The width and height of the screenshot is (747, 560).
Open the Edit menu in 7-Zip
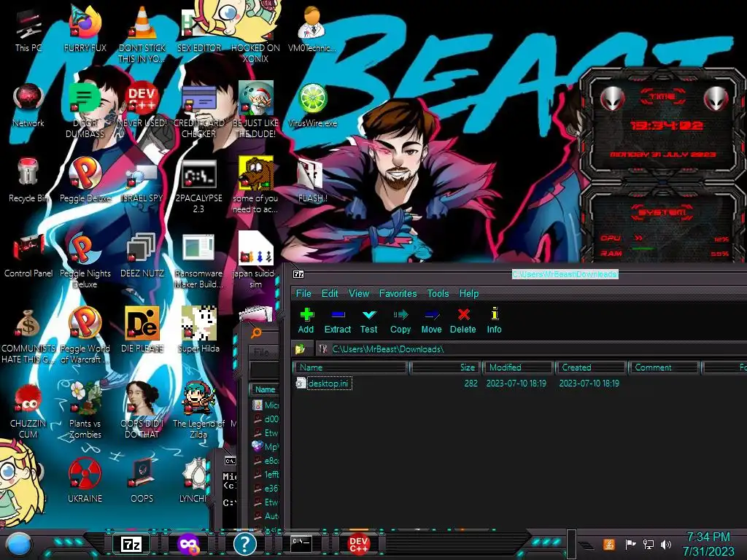[330, 293]
